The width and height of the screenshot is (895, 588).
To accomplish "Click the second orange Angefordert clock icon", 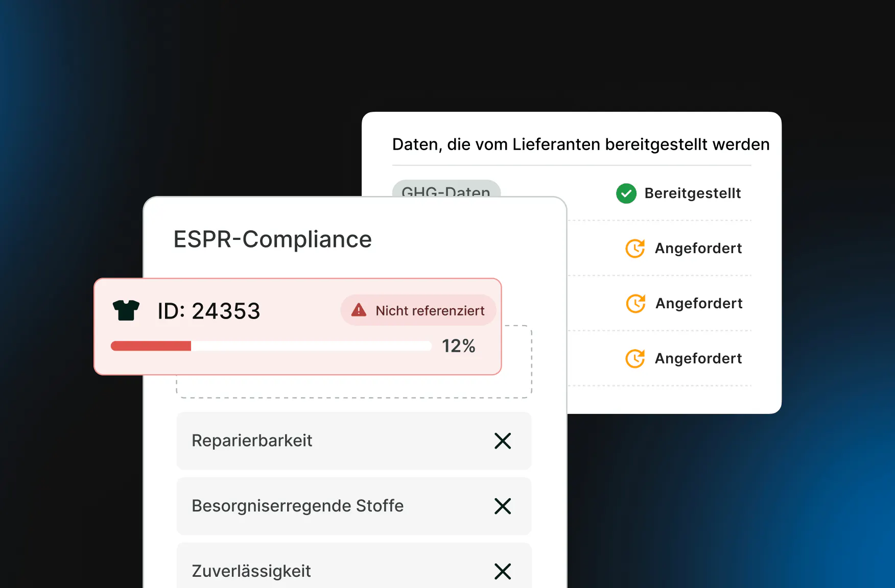I will [635, 304].
